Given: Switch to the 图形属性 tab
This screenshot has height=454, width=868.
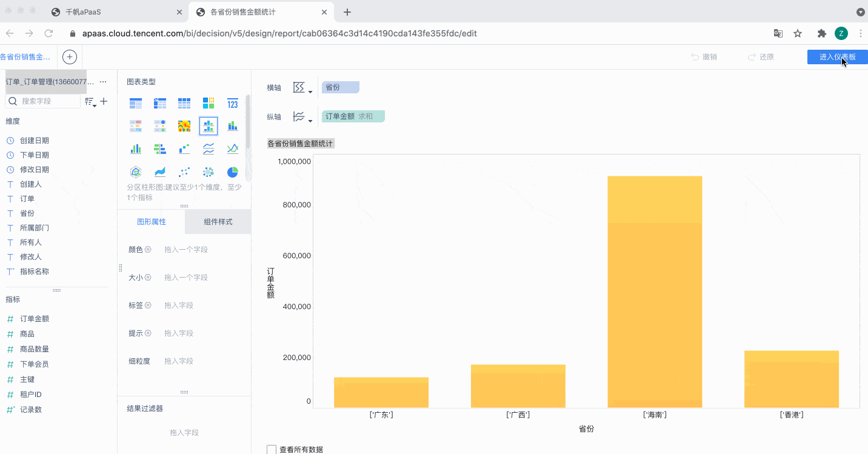Looking at the screenshot, I should [x=151, y=222].
